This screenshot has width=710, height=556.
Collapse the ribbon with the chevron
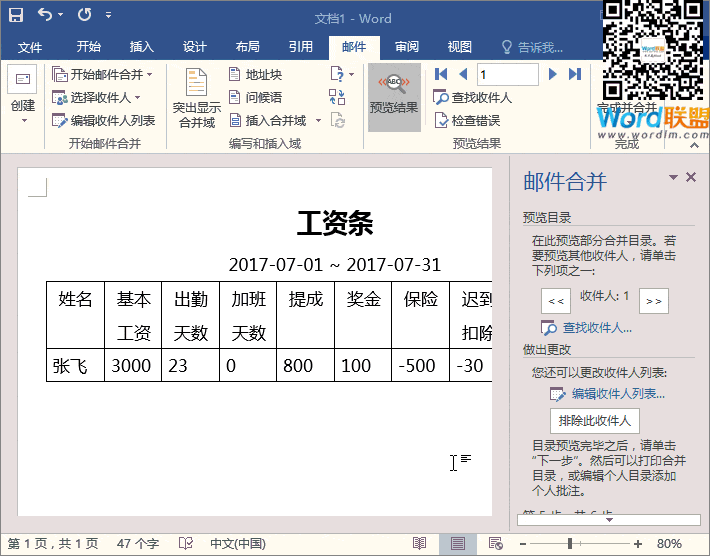[694, 145]
